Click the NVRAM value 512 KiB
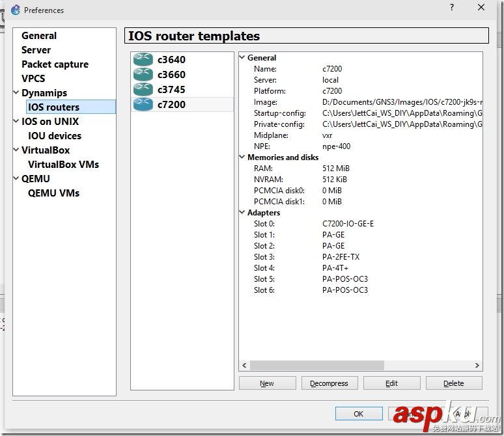This screenshot has height=436, width=504. pyautogui.click(x=335, y=180)
